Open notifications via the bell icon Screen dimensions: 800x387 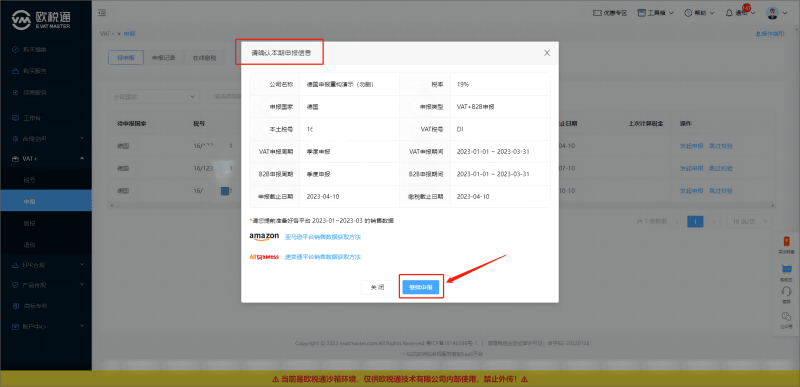[x=730, y=14]
